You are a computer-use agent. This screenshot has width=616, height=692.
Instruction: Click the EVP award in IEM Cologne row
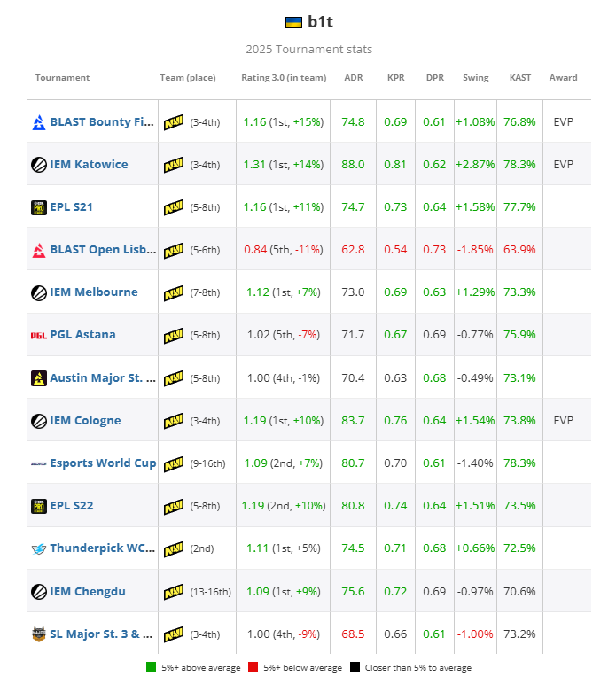pyautogui.click(x=564, y=421)
